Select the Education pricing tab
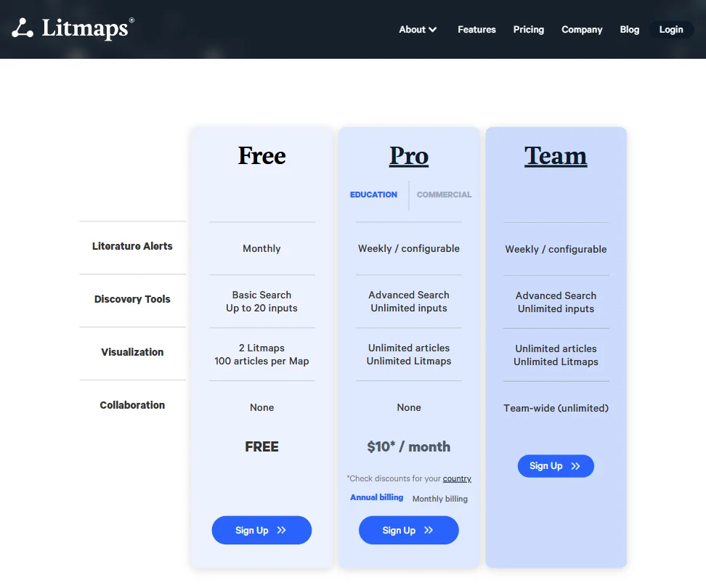 [x=373, y=195]
